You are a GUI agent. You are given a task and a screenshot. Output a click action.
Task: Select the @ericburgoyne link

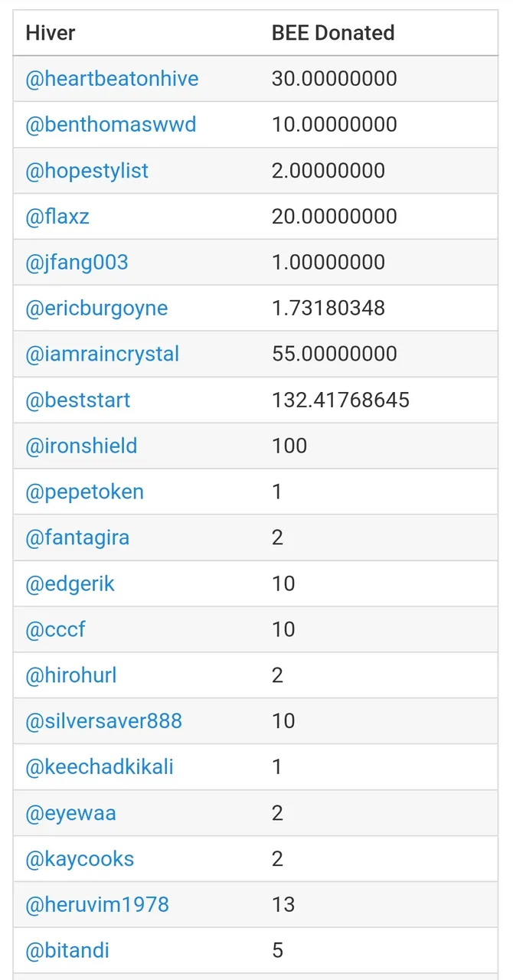pyautogui.click(x=96, y=309)
